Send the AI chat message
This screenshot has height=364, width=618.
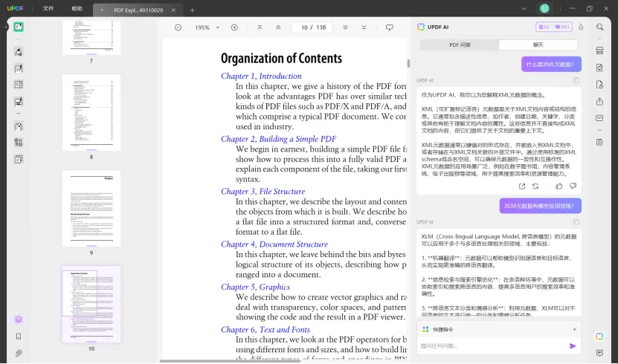(573, 345)
